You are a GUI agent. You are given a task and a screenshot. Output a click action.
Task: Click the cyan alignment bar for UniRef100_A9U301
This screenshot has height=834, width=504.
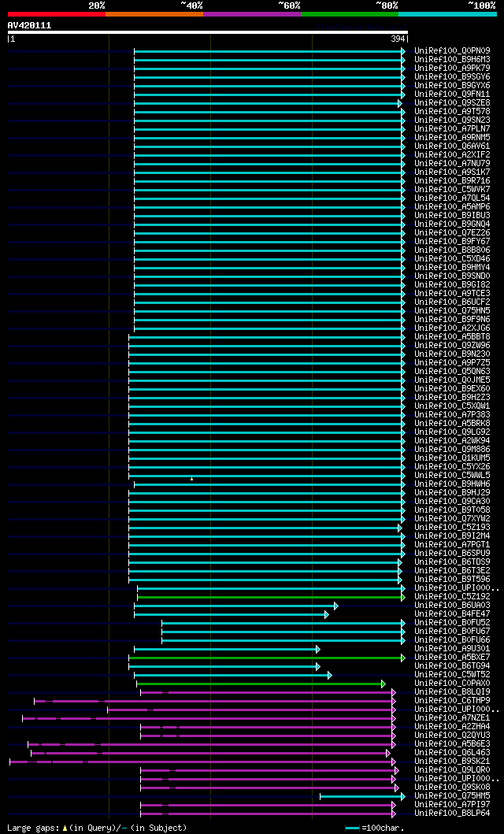point(227,649)
